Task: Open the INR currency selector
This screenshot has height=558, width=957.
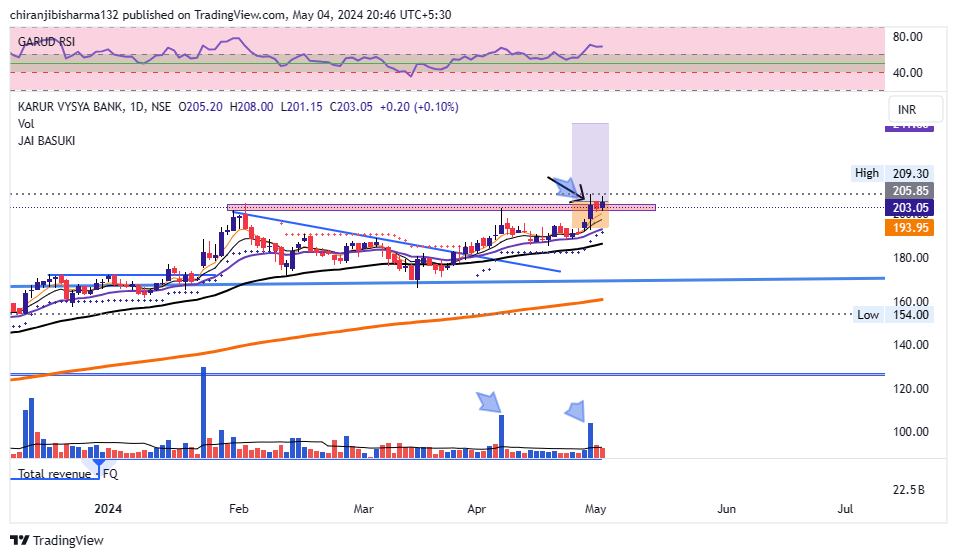Action: 915,109
